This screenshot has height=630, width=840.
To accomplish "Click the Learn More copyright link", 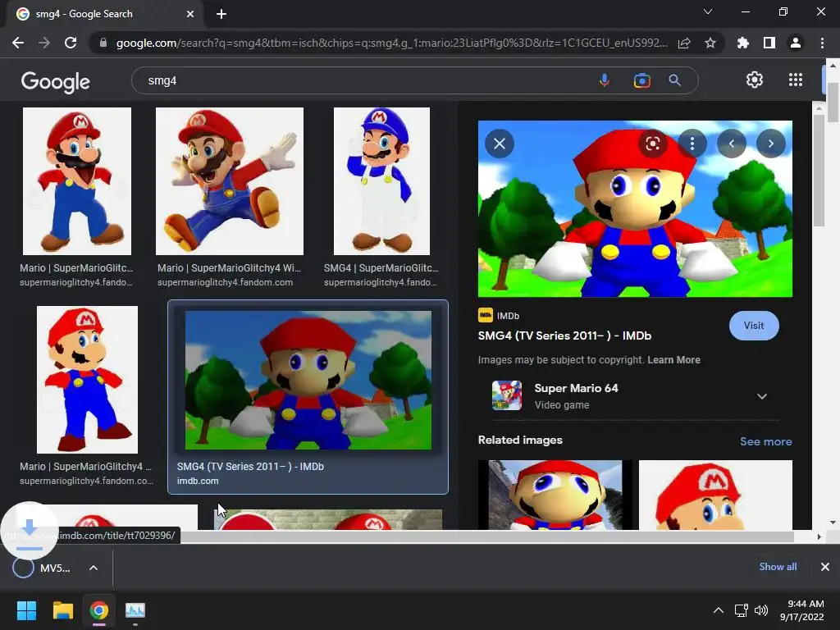I will point(673,360).
